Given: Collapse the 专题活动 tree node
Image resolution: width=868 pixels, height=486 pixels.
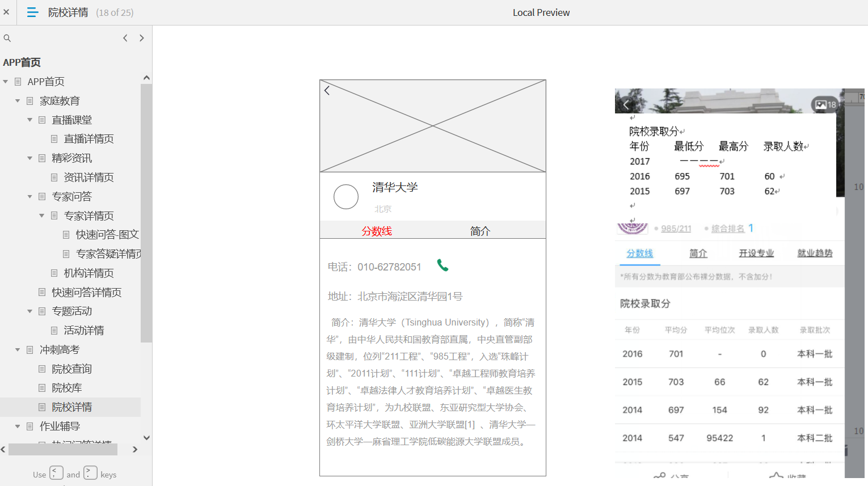Looking at the screenshot, I should coord(30,311).
